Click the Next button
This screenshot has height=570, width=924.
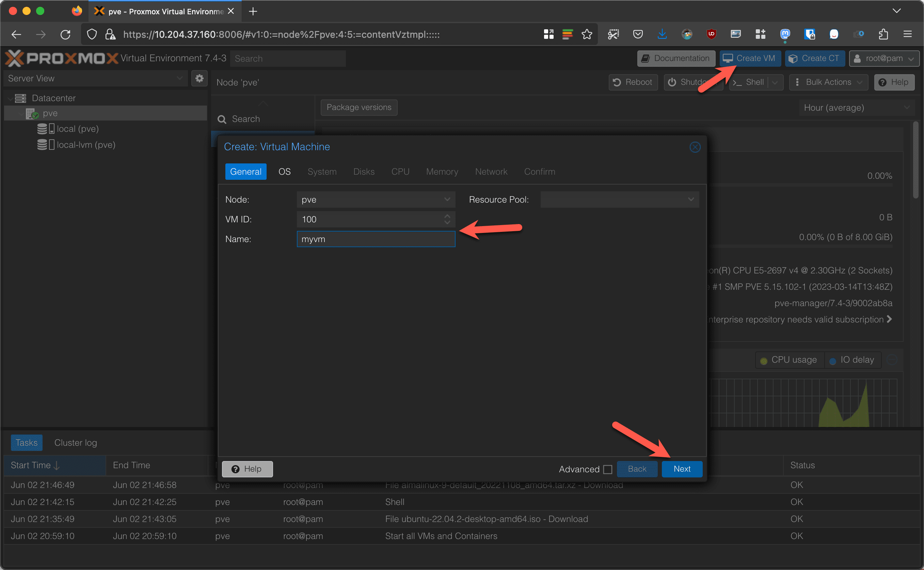click(682, 469)
